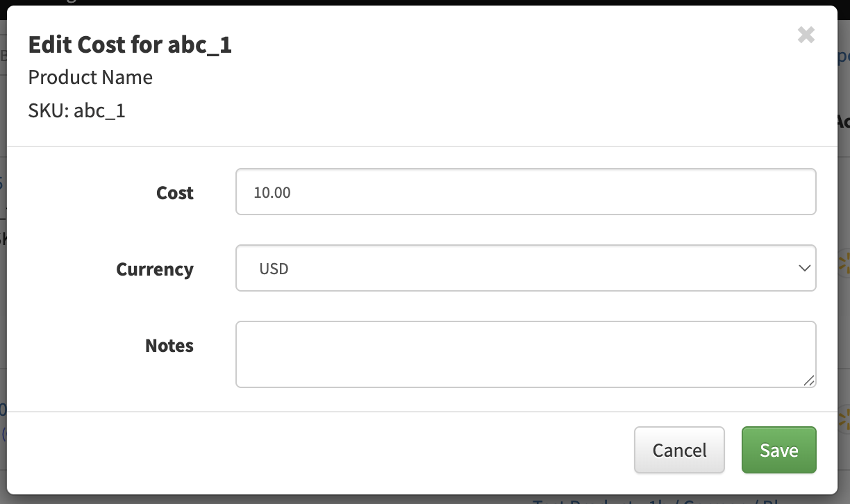Click the Currency dropdown chevron arrow
850x504 pixels.
[x=805, y=268]
